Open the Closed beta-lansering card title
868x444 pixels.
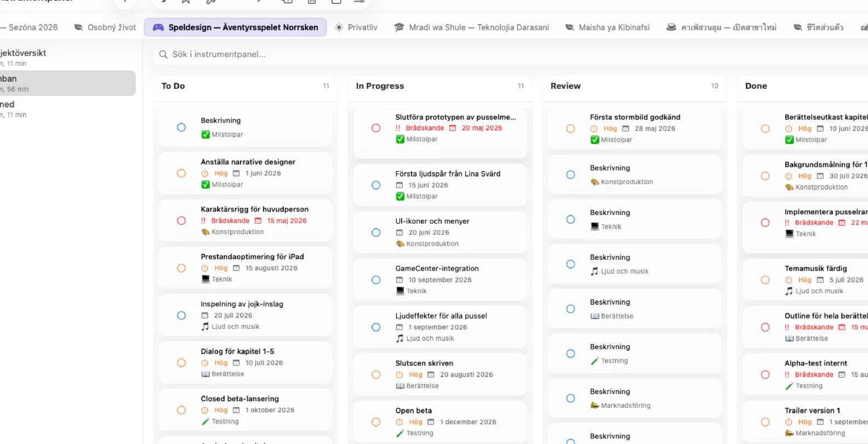pyautogui.click(x=239, y=399)
